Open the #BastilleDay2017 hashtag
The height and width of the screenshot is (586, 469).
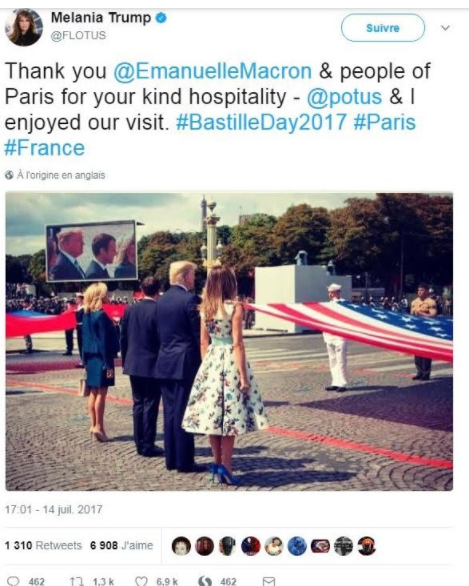point(261,122)
